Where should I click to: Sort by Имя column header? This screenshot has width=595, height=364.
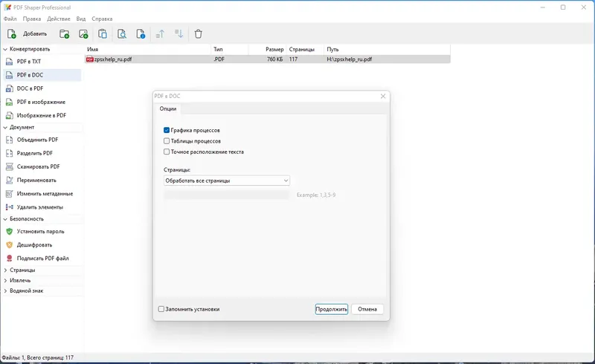click(147, 49)
